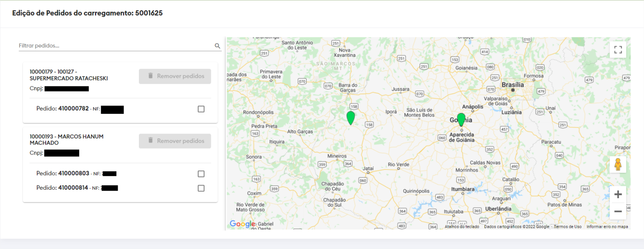This screenshot has width=644, height=249.
Task: Check the box for Pedido 410000782
Action: (x=201, y=109)
